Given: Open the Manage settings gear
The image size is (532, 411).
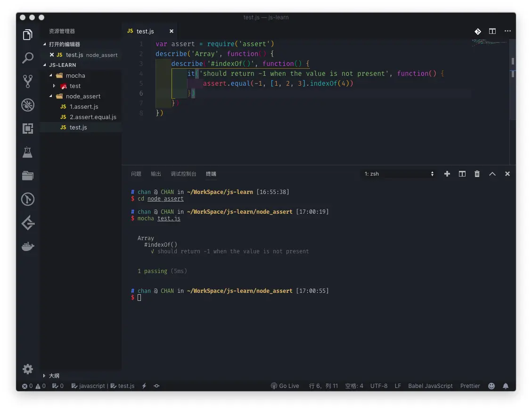Looking at the screenshot, I should pos(27,369).
